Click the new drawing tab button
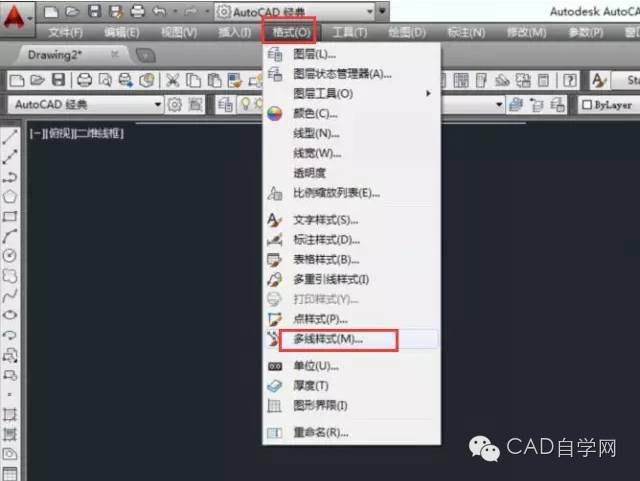640x481 pixels. coord(145,55)
